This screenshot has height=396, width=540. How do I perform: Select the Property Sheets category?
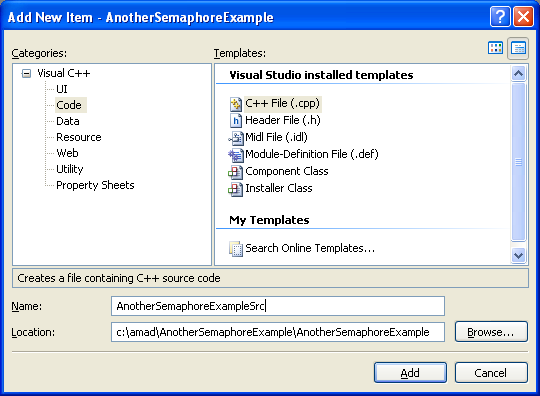pyautogui.click(x=95, y=185)
